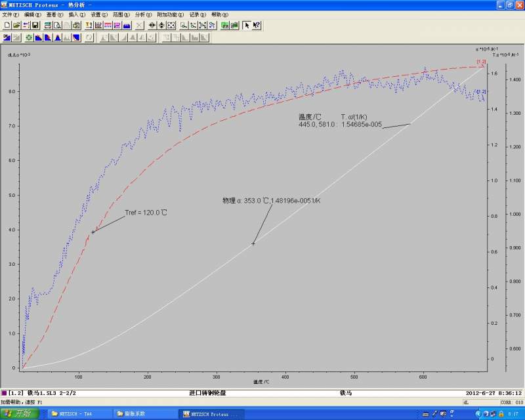Open the 范围 (Range) menu

click(x=121, y=14)
